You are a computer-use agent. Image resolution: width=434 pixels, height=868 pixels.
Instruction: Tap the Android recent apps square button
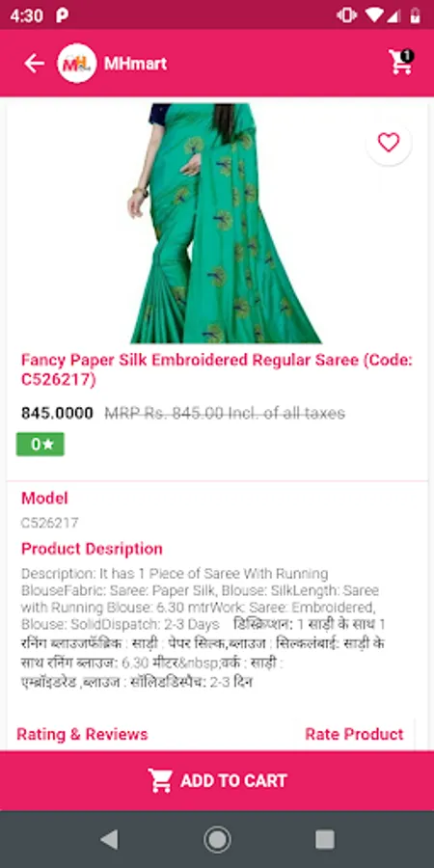[x=325, y=839]
